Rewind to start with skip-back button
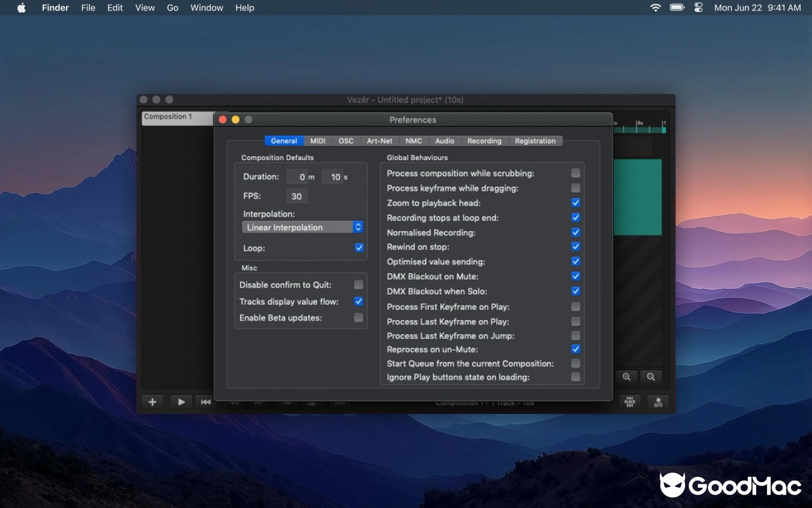 coord(205,402)
